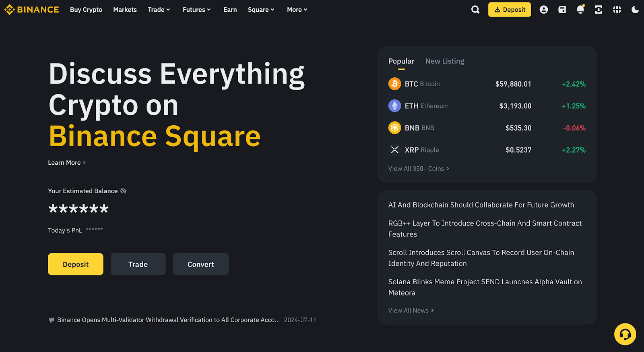Image resolution: width=644 pixels, height=352 pixels.
Task: Click BNB change -0.06%
Action: point(574,128)
